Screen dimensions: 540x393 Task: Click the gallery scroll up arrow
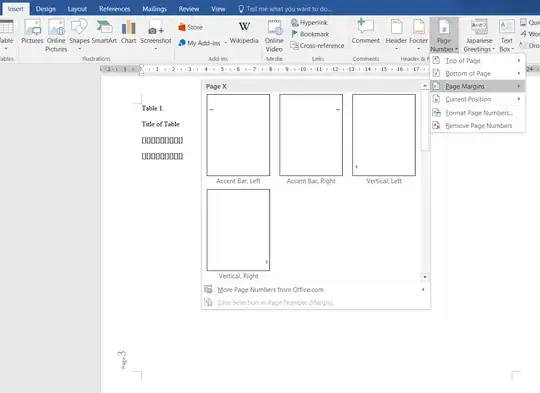point(425,86)
